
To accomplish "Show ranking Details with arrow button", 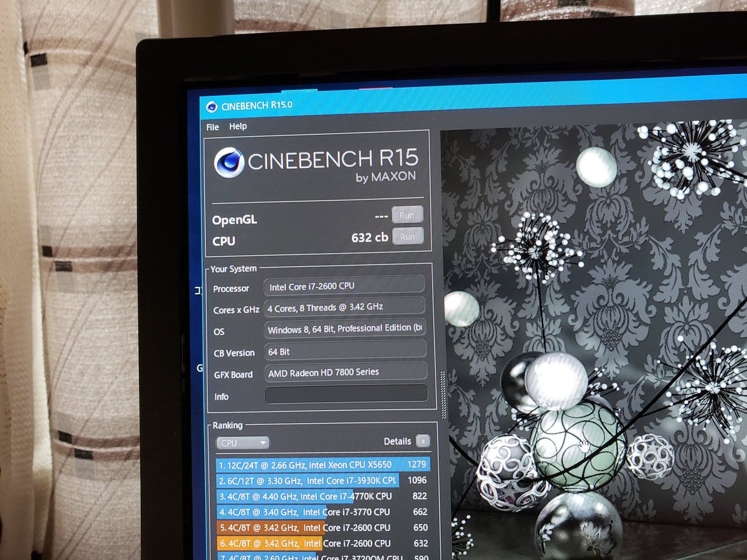I will 423,441.
